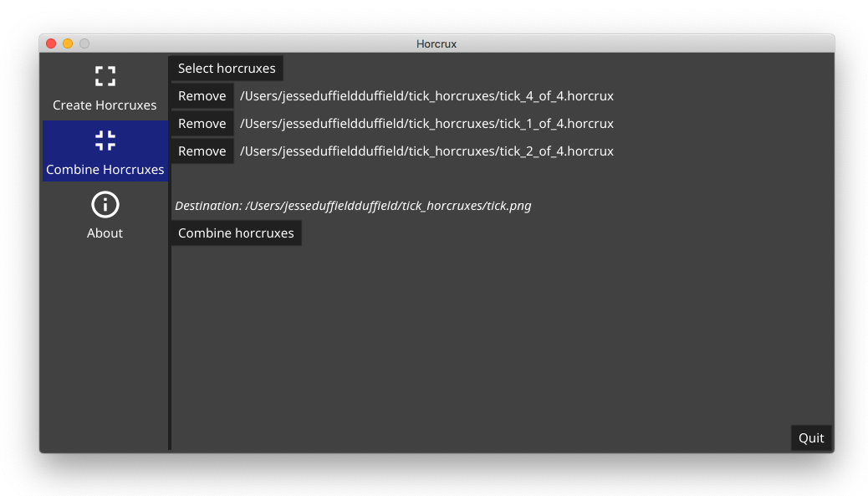Click the Create Horcruxes expand icon
This screenshot has width=868, height=496.
[x=105, y=76]
